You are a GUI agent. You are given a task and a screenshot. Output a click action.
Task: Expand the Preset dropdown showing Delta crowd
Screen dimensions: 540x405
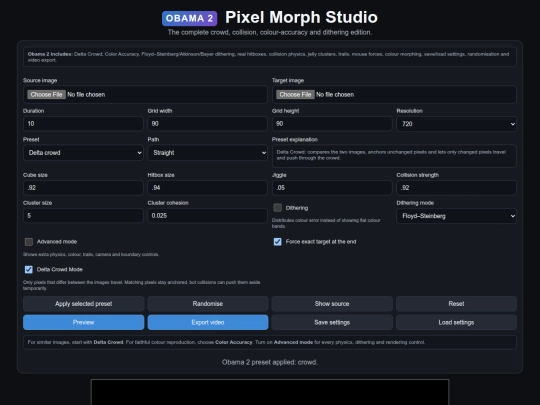(83, 153)
